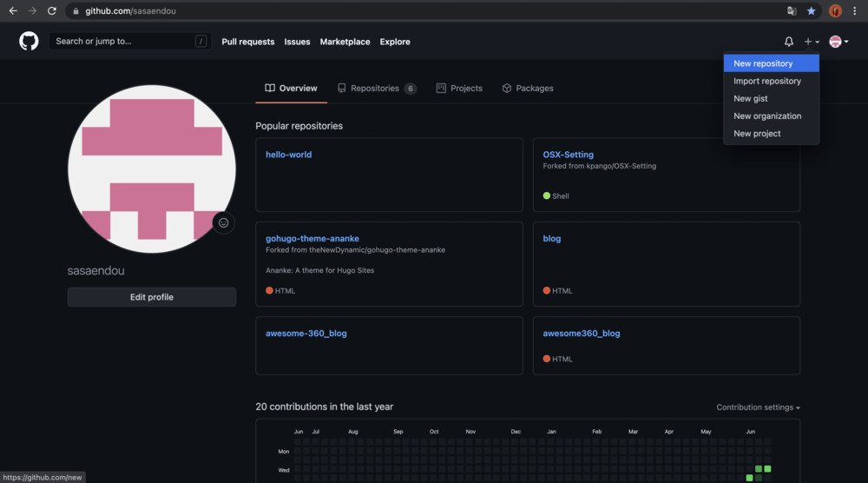Go to Marketplace in the header
The height and width of the screenshot is (483, 868).
pos(345,42)
